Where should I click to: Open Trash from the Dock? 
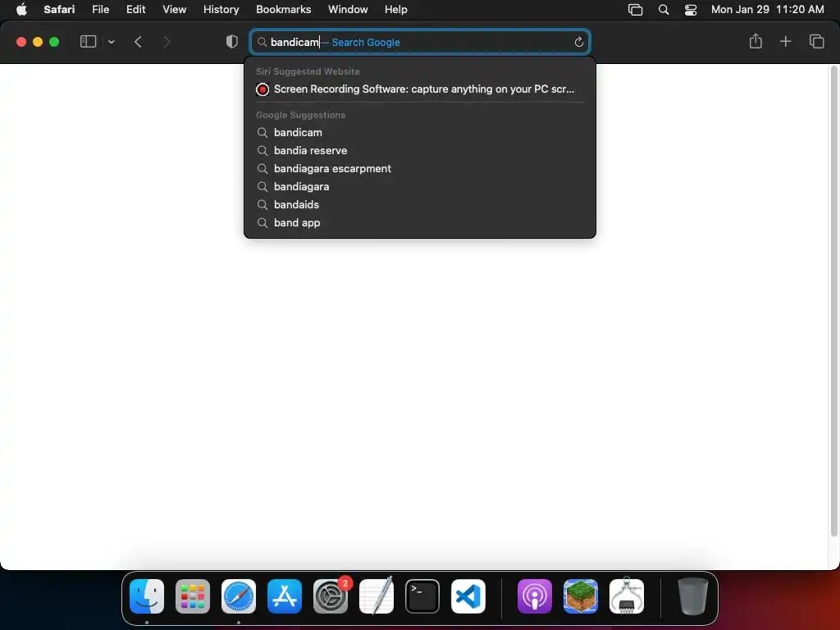coord(692,596)
